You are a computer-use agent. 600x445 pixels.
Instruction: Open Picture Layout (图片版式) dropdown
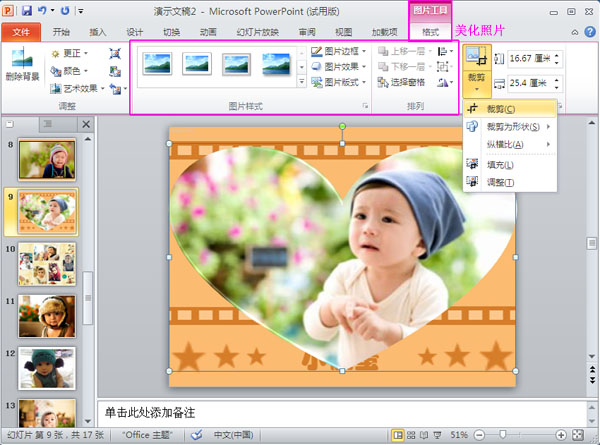point(338,82)
